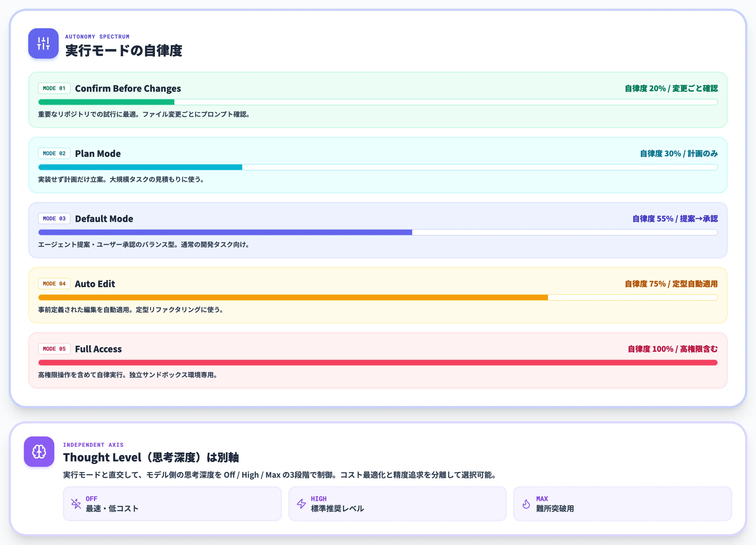
Task: Click the cyan Plan Mode progress bar
Action: click(378, 167)
